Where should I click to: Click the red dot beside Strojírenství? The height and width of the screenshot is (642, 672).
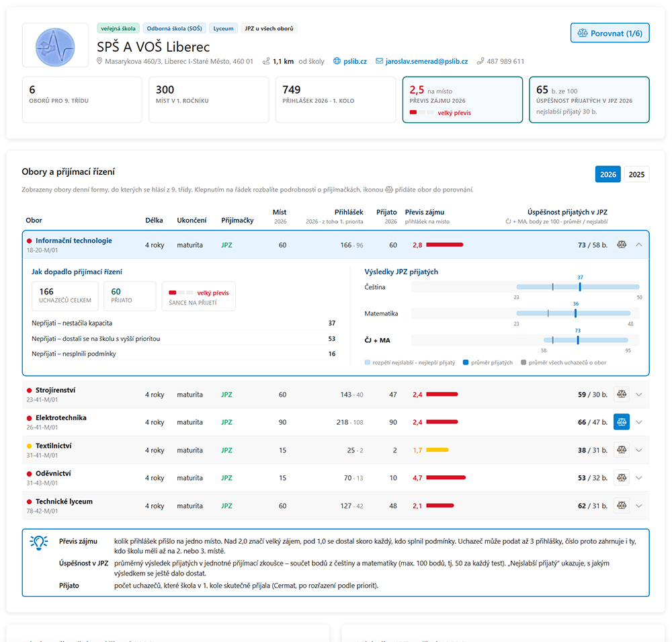click(x=29, y=391)
